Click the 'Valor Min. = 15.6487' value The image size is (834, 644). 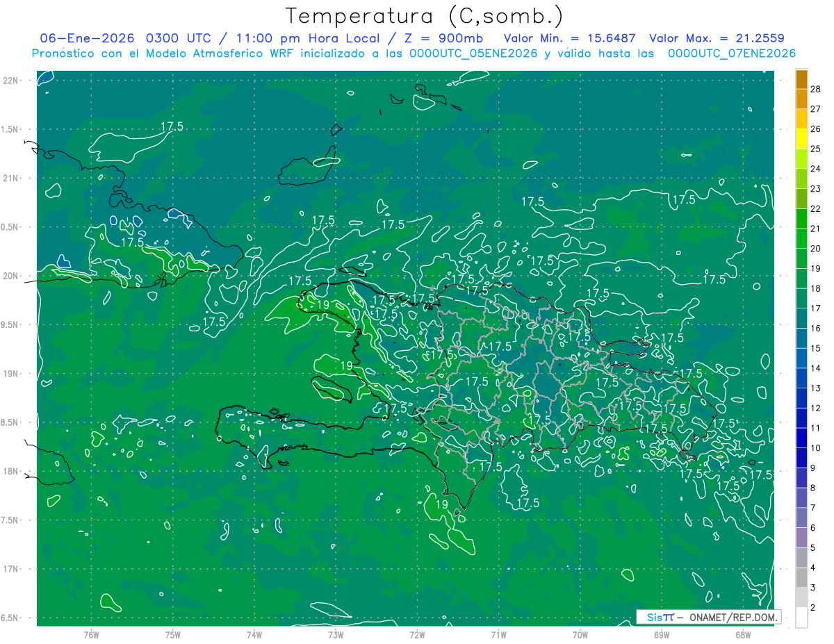[x=569, y=38]
